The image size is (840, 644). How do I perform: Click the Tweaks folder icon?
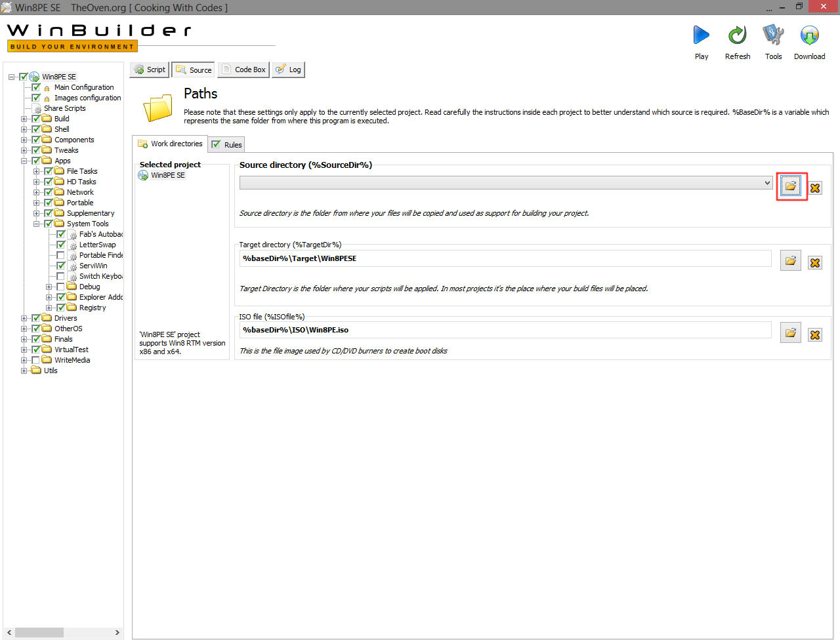click(x=47, y=150)
